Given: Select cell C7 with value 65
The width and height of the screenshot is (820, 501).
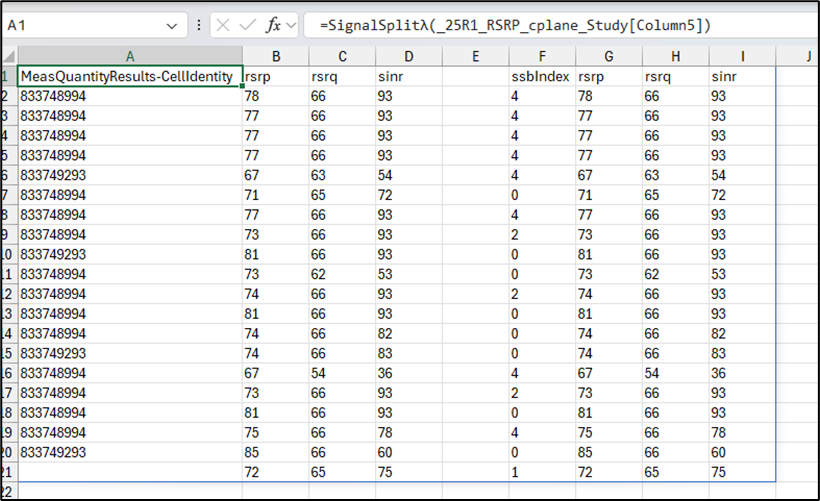Looking at the screenshot, I should coord(343,195).
